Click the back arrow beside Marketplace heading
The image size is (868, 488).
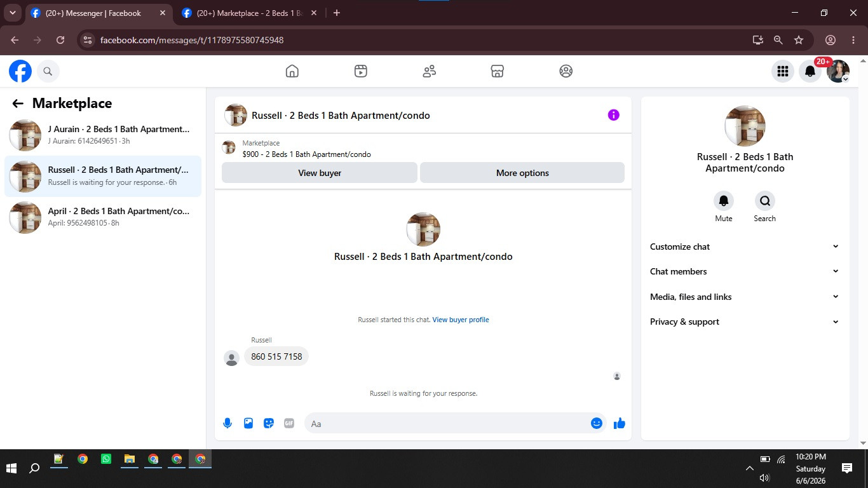pos(18,104)
